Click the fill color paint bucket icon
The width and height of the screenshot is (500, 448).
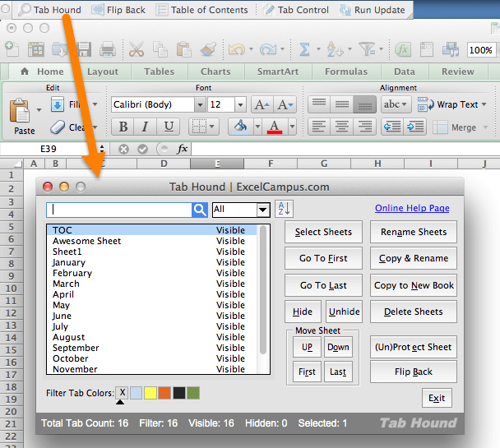point(240,127)
